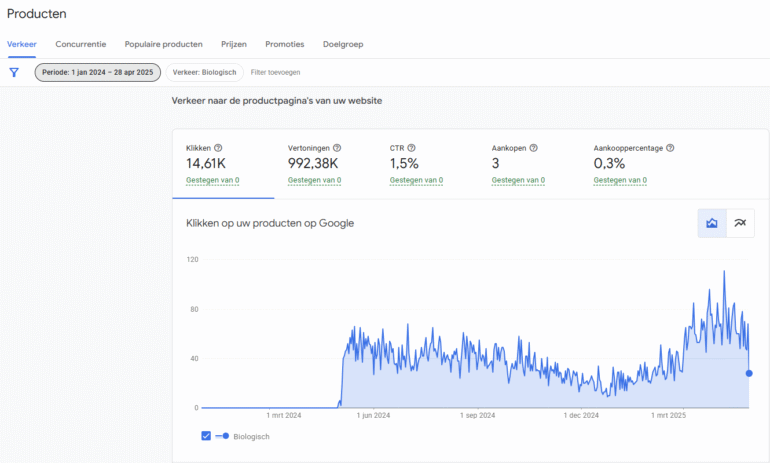Click the 1 dec 2024 axis label
Viewport: 770px width, 463px height.
[581, 415]
